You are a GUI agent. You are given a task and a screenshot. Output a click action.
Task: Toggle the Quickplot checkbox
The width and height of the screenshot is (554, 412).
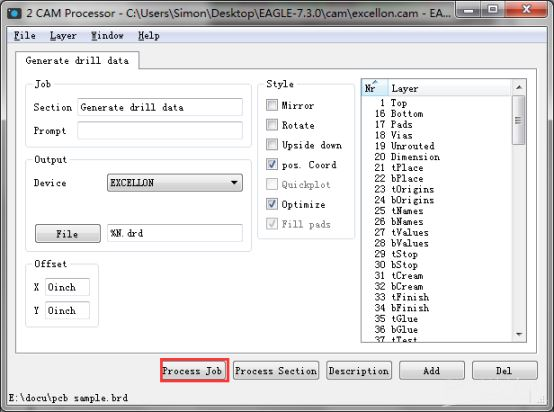tap(272, 184)
